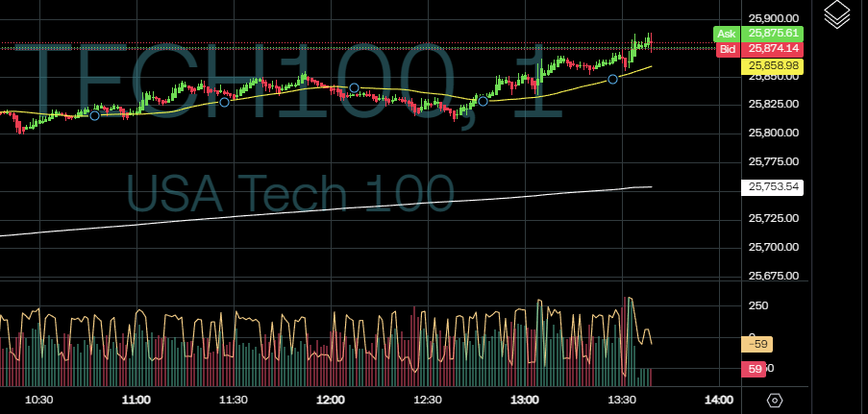Image resolution: width=868 pixels, height=414 pixels.
Task: Open chart settings hexagon gear icon
Action: coord(775,400)
